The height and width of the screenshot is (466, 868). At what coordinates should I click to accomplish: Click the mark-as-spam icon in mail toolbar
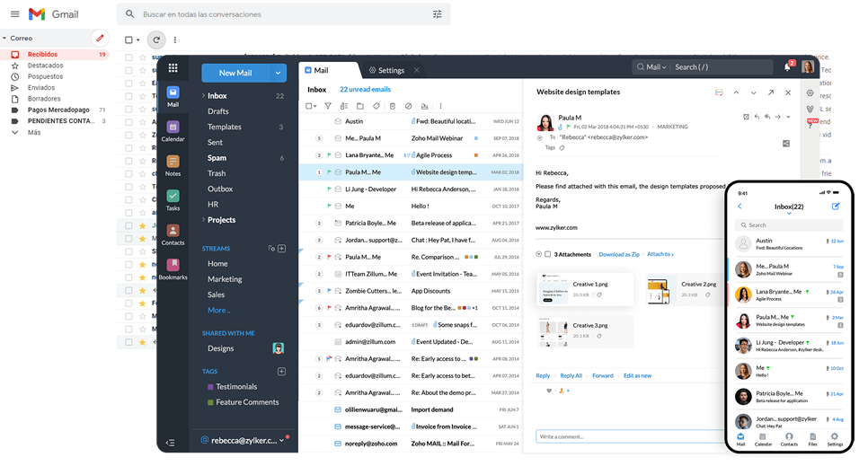(x=408, y=106)
